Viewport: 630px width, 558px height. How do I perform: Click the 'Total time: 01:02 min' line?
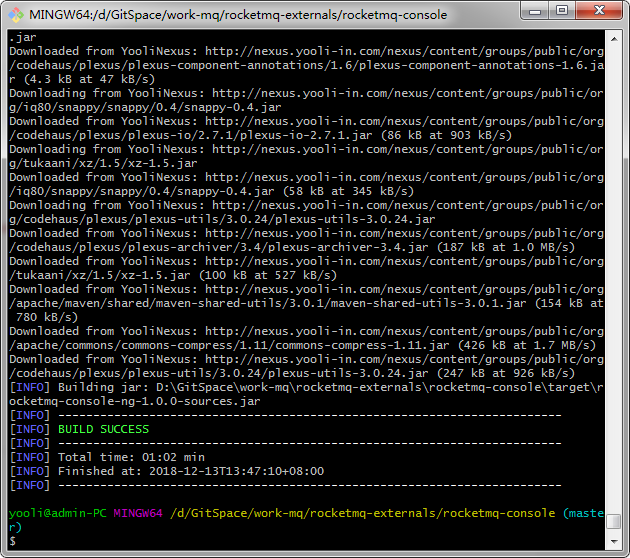(131, 457)
